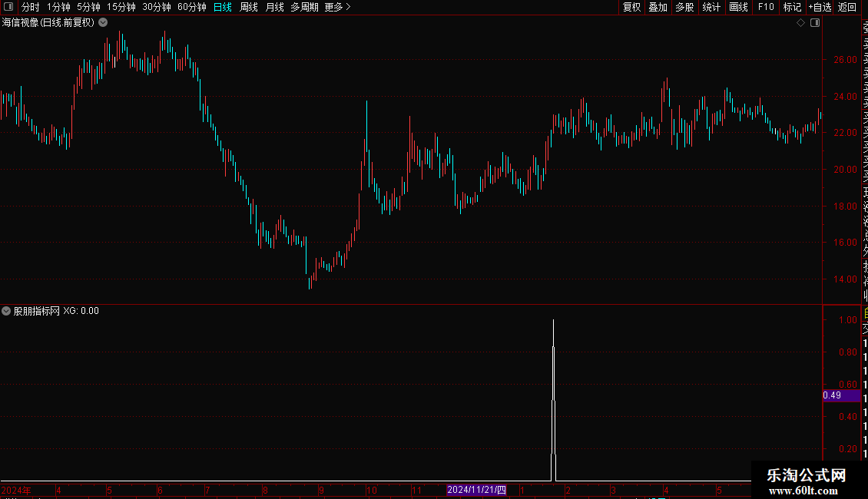Screen dimensions: 868x499
Task: Click the 统计 statistics button
Action: (711, 7)
